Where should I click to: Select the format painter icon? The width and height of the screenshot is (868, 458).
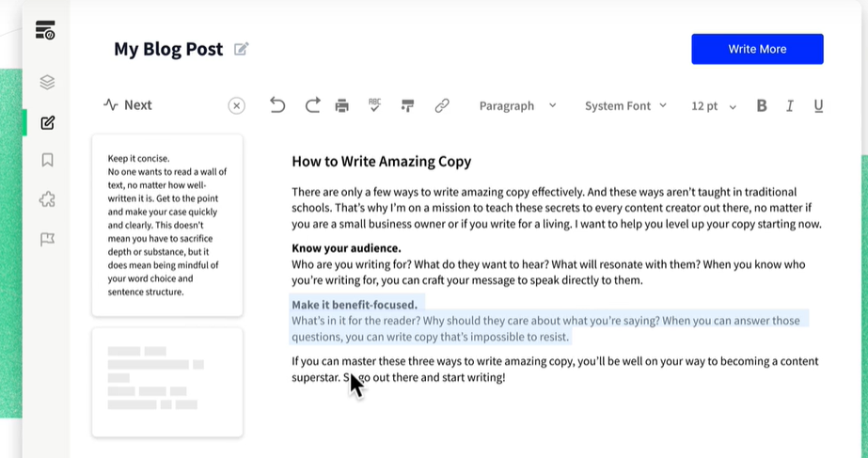point(408,105)
